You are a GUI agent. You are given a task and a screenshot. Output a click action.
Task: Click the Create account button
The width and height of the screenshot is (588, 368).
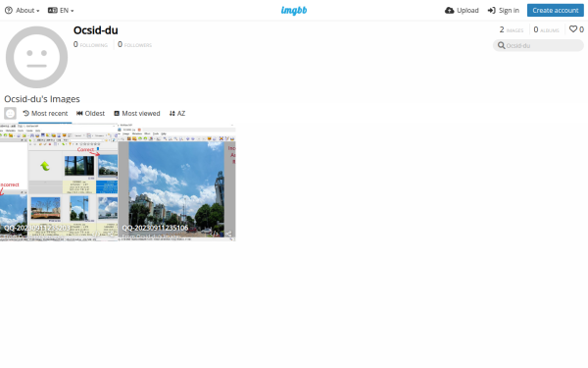click(x=556, y=11)
